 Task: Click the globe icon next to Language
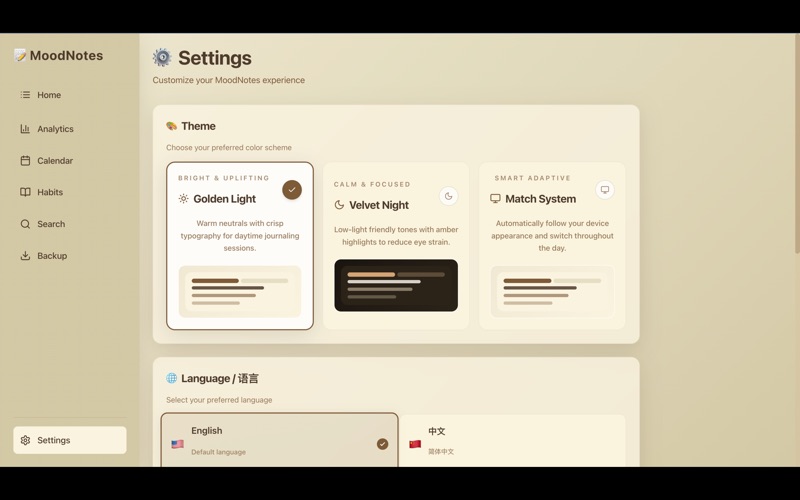pos(171,378)
